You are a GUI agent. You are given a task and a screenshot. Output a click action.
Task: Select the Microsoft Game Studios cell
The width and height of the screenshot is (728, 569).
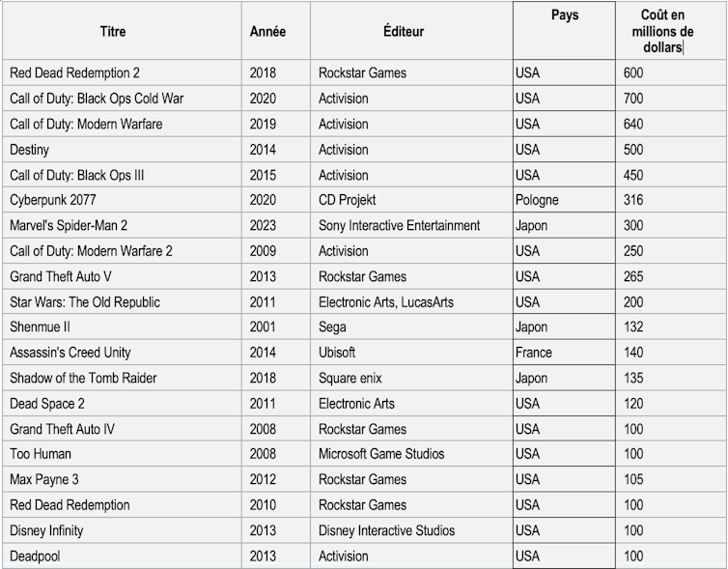click(381, 454)
